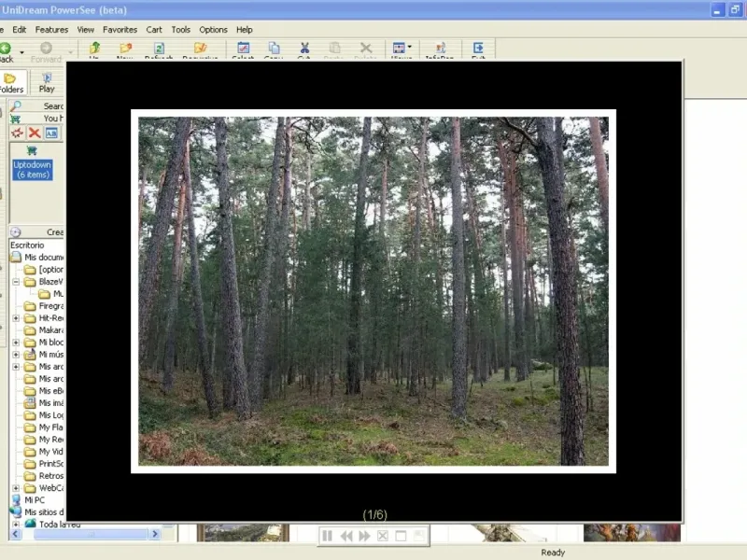The image size is (747, 560).
Task: Switch to the Folders pane button
Action: pos(11,83)
